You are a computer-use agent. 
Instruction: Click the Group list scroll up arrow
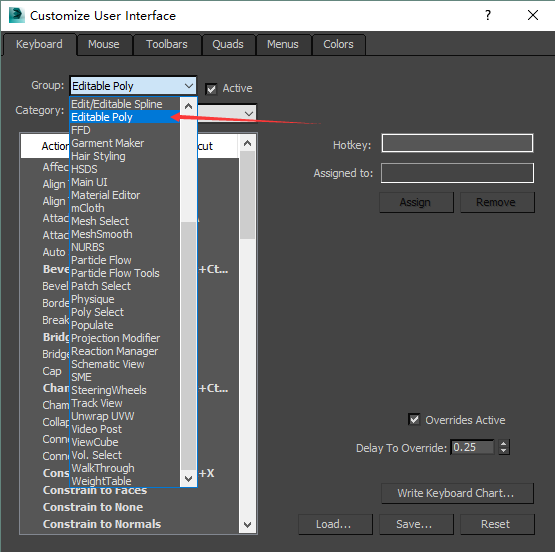coord(188,106)
